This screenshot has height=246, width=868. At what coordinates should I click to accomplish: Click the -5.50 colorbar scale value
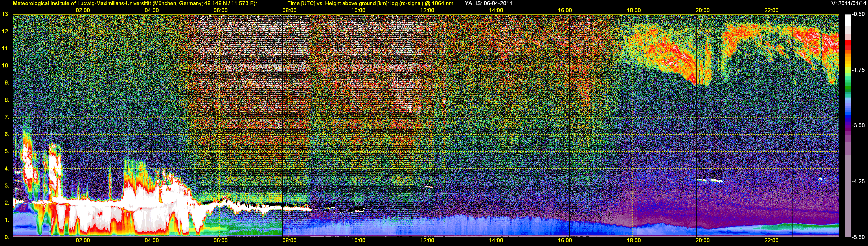tap(858, 237)
